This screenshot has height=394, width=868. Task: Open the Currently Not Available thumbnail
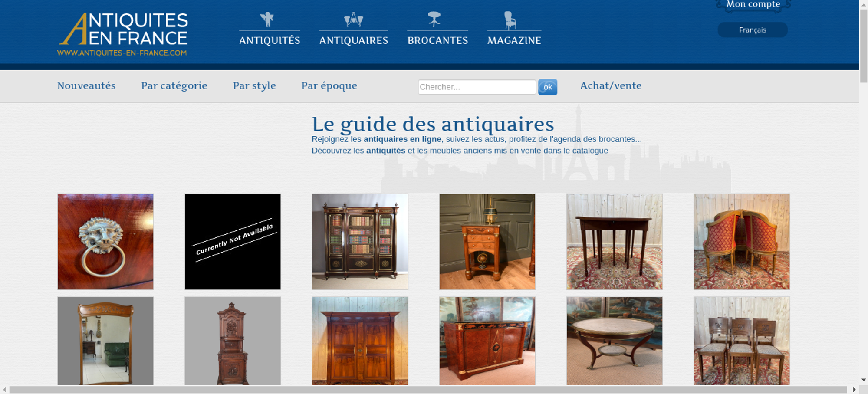coord(233,242)
